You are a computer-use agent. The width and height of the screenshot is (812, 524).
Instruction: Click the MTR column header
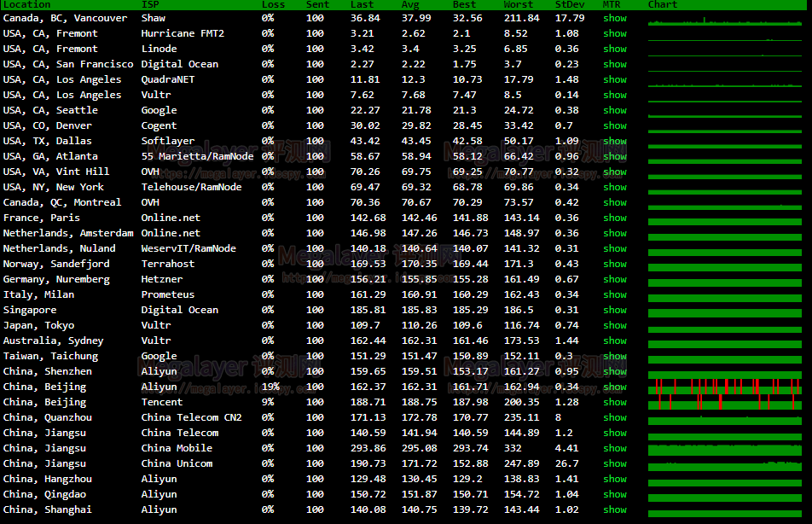tap(612, 4)
